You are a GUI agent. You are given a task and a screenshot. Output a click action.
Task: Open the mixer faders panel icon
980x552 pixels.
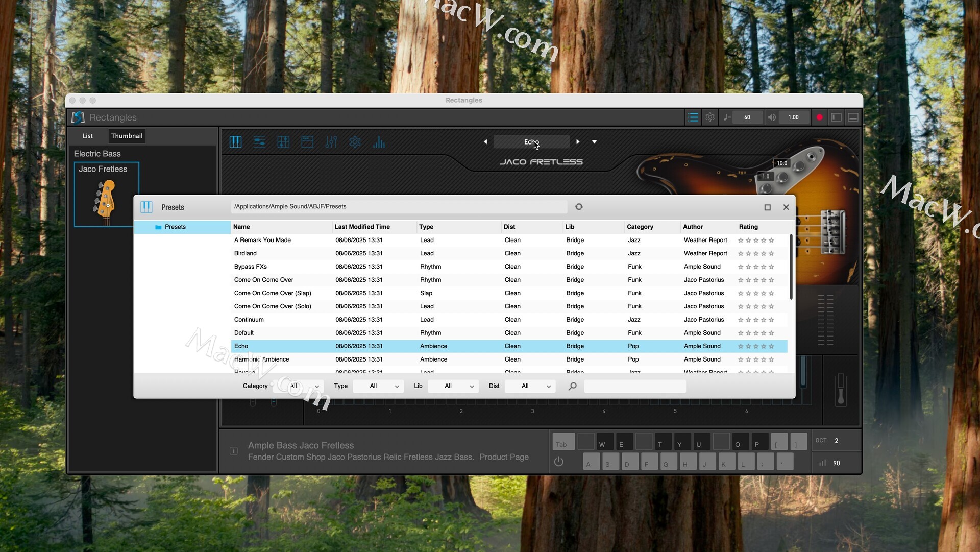(331, 142)
